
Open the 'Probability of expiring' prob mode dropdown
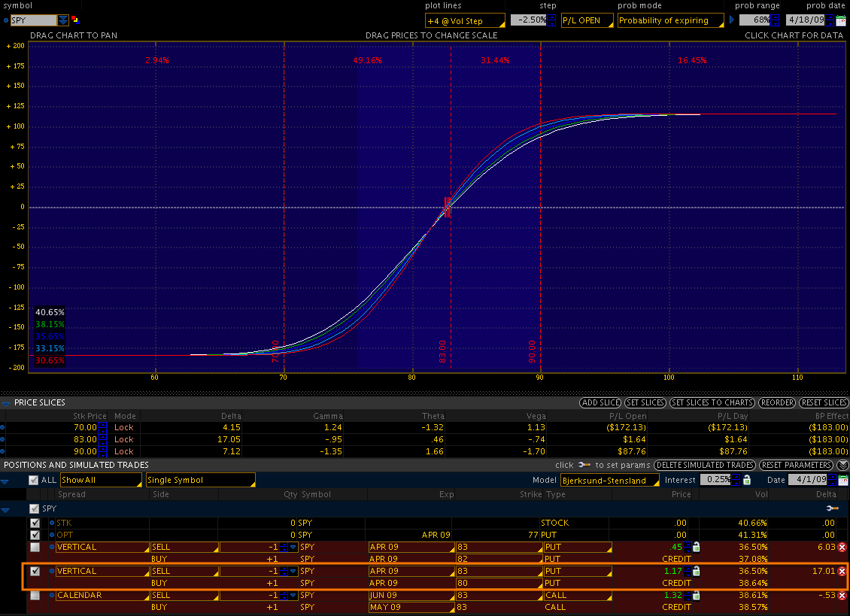tap(672, 21)
